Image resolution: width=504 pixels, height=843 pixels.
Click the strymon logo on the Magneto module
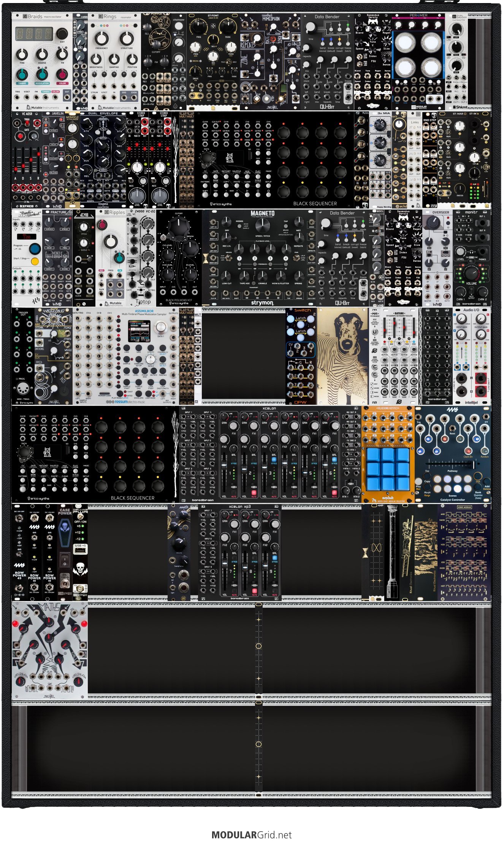pos(262,303)
